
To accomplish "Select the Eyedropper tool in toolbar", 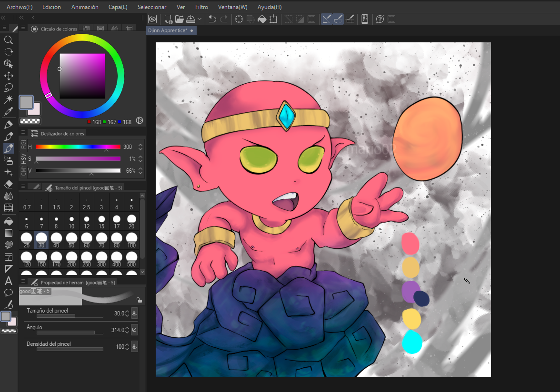I will (8, 112).
